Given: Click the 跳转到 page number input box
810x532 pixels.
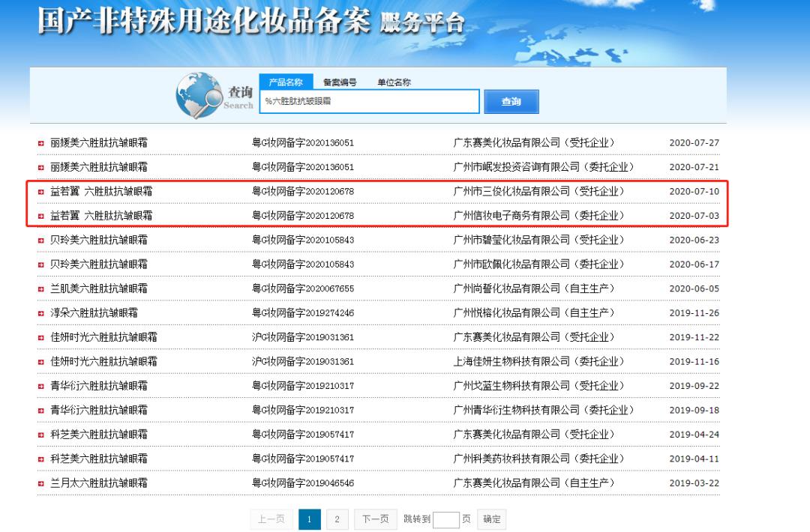Looking at the screenshot, I should [445, 519].
